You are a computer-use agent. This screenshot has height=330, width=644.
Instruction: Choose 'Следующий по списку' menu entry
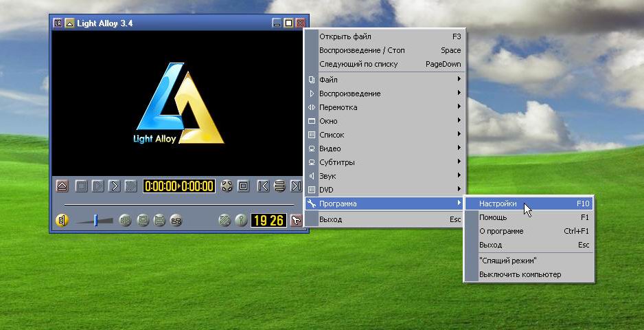point(384,64)
